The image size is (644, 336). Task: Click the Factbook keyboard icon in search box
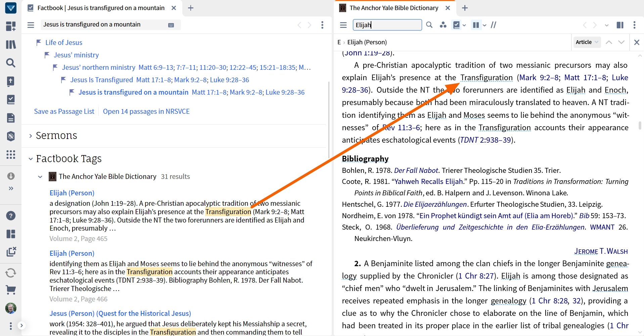point(171,25)
